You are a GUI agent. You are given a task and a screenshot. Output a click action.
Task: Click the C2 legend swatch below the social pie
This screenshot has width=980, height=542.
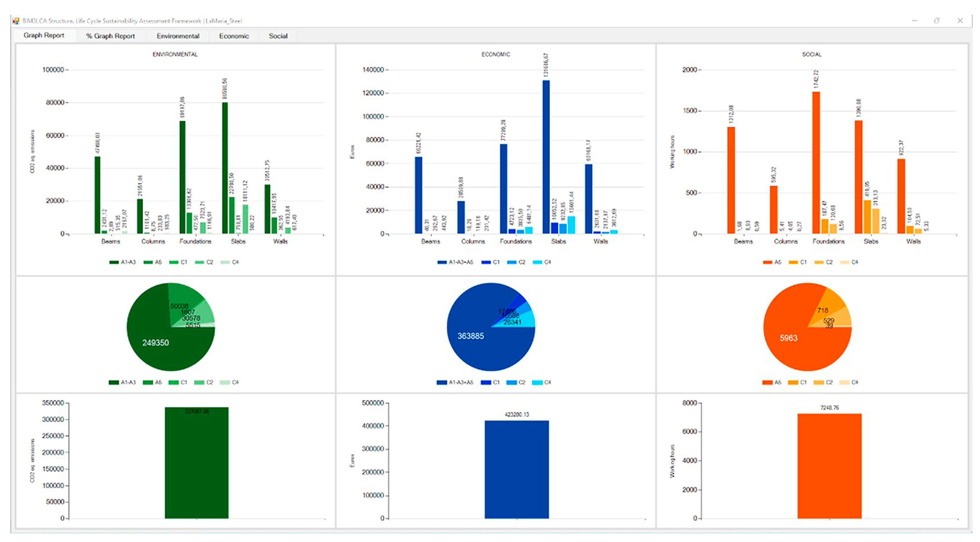[x=818, y=383]
